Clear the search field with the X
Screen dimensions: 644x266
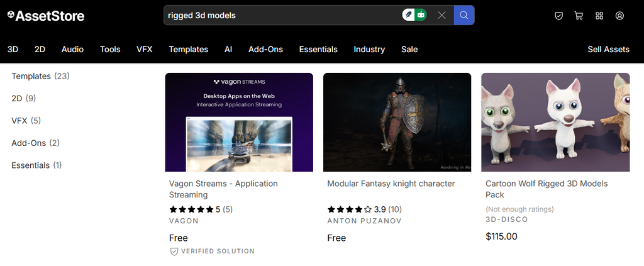441,15
